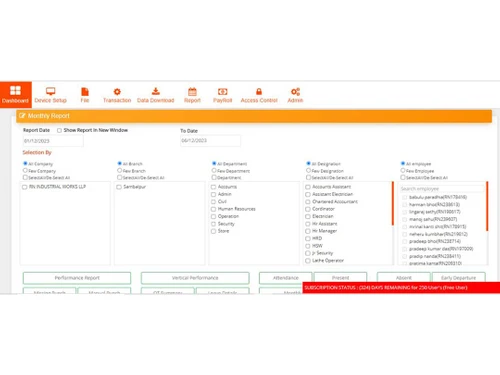Check the Cordinator designation

pyautogui.click(x=308, y=209)
